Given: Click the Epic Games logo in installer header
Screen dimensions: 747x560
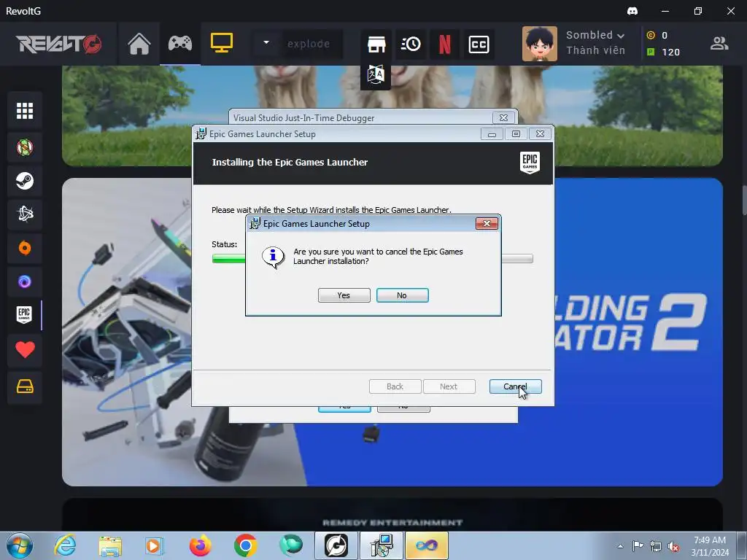Looking at the screenshot, I should (530, 163).
